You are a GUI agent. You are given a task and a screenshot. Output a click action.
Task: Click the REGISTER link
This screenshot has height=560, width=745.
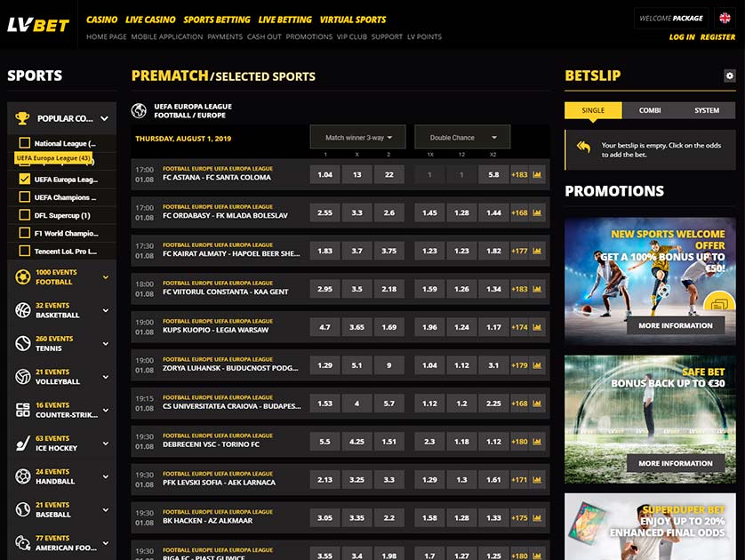717,37
